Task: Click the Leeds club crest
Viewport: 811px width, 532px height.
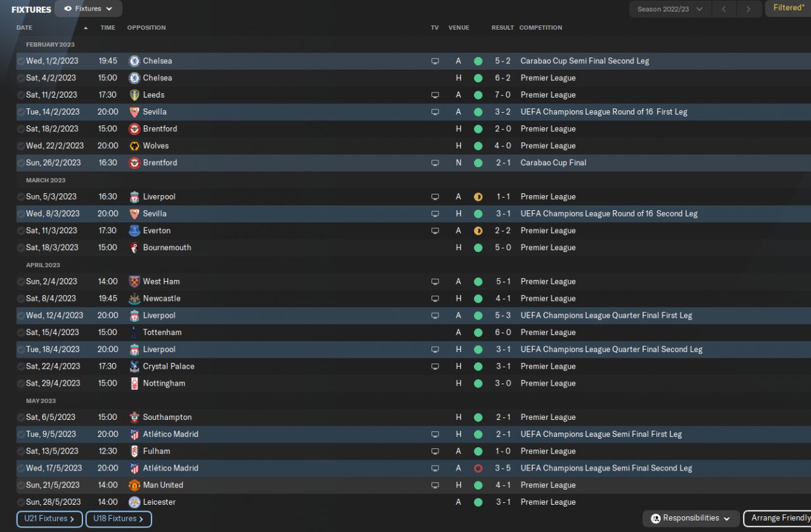Action: (x=134, y=95)
